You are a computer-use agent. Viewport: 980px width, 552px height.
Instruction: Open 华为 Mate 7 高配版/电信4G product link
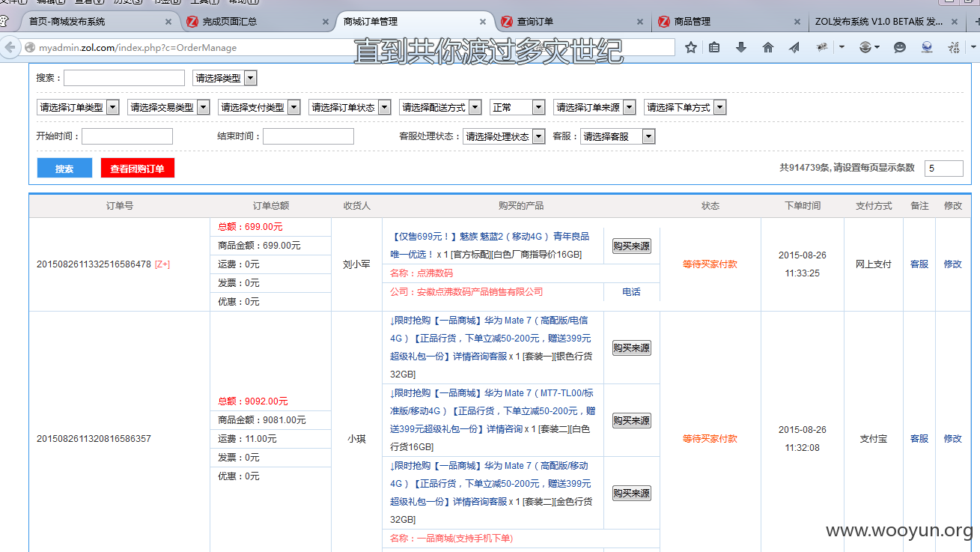[491, 339]
